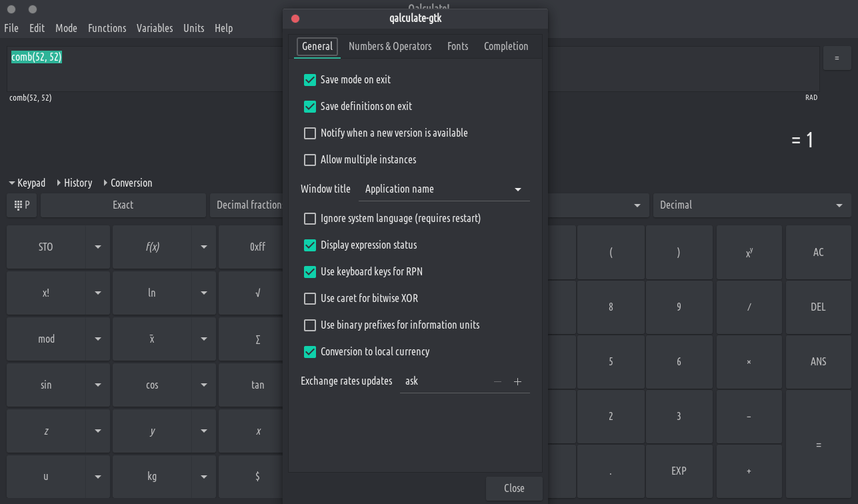
Task: Open the Units menu
Action: click(x=194, y=28)
